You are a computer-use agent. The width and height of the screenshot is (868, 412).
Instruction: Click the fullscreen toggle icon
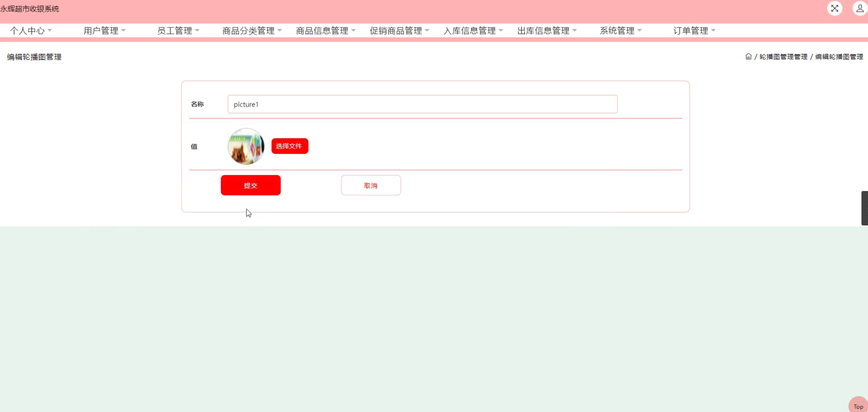coord(834,9)
